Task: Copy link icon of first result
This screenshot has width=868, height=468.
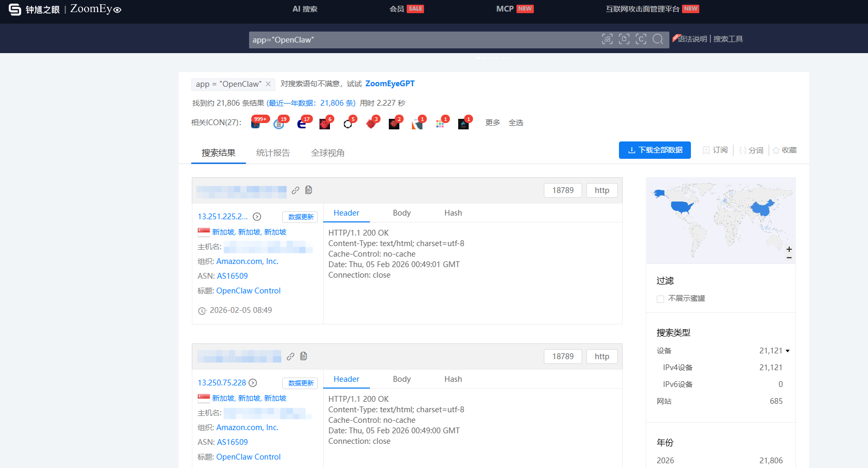Action: [x=295, y=190]
